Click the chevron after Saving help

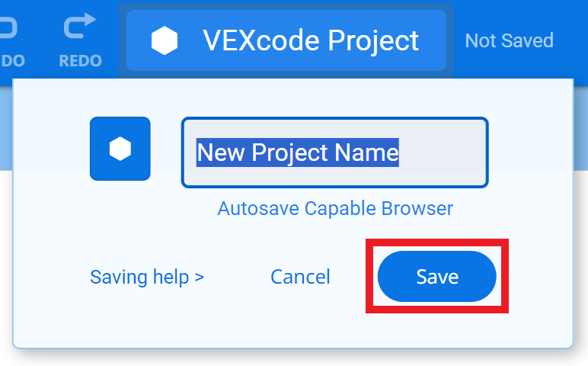[x=200, y=277]
